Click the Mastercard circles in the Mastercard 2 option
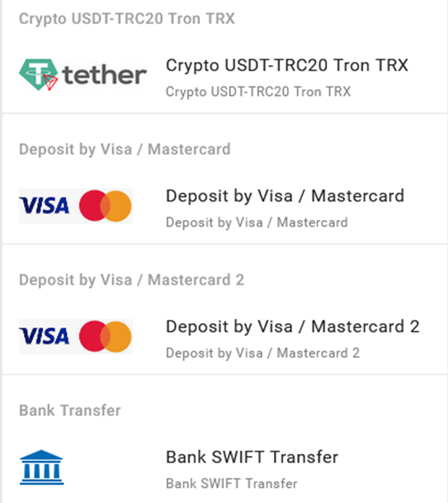 105,336
